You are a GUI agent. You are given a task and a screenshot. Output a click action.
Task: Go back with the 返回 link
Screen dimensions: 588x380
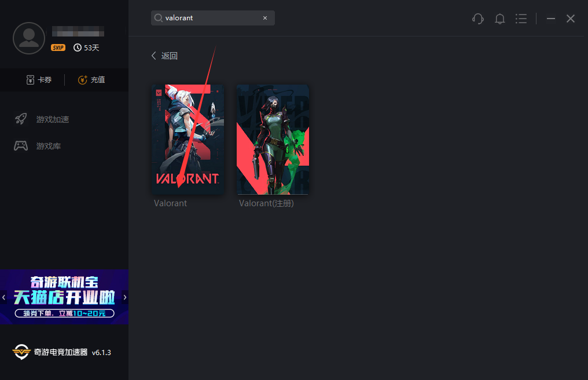pos(164,56)
